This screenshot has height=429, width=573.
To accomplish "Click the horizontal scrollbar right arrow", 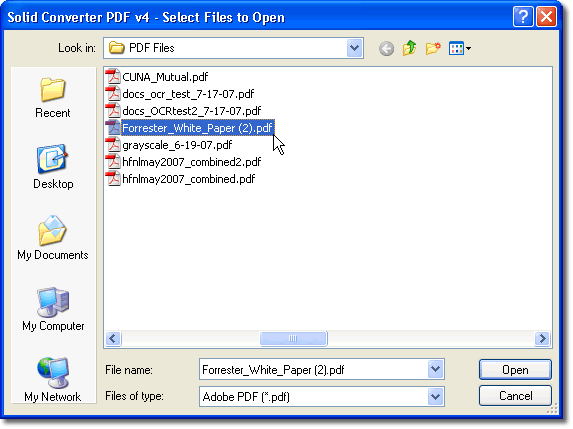I will pyautogui.click(x=542, y=338).
